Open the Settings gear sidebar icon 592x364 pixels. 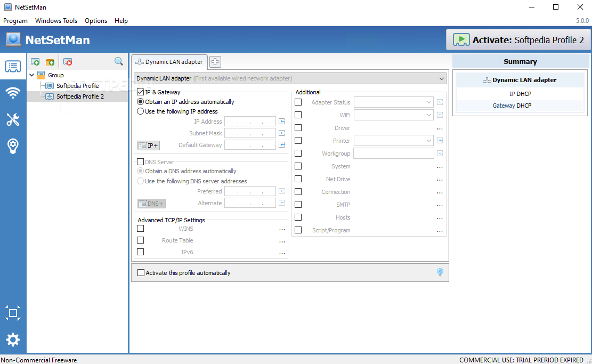(x=13, y=340)
